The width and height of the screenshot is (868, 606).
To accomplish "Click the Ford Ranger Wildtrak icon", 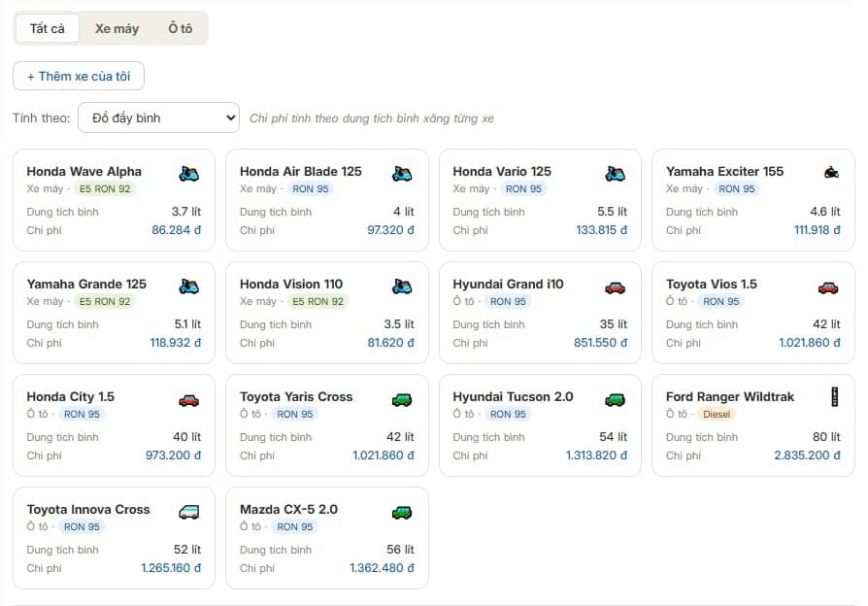I will (835, 396).
